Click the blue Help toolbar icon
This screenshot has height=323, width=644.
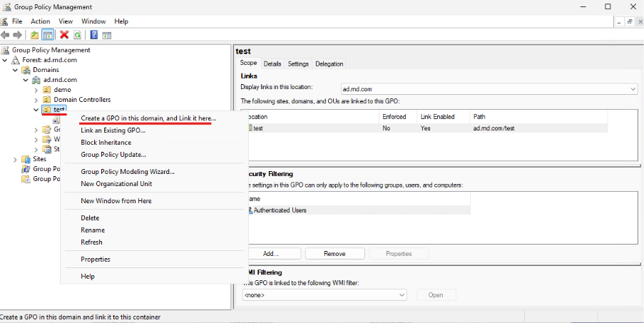pos(93,35)
